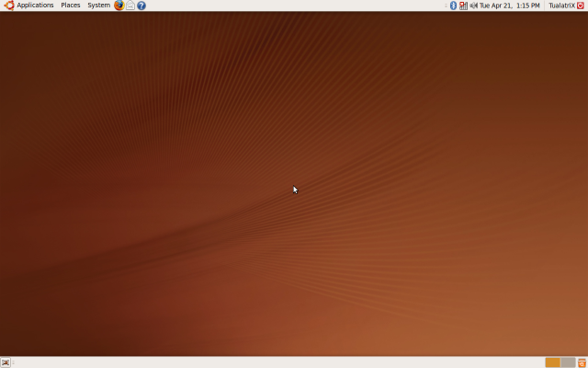Switch to the first orange workspace
Image resolution: width=588 pixels, height=368 pixels.
click(552, 362)
